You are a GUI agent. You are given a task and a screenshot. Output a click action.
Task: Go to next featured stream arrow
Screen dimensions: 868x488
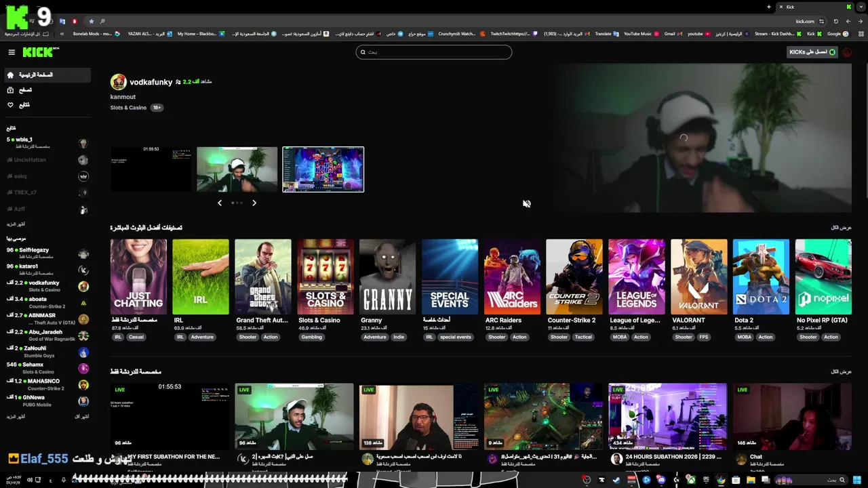pos(254,203)
